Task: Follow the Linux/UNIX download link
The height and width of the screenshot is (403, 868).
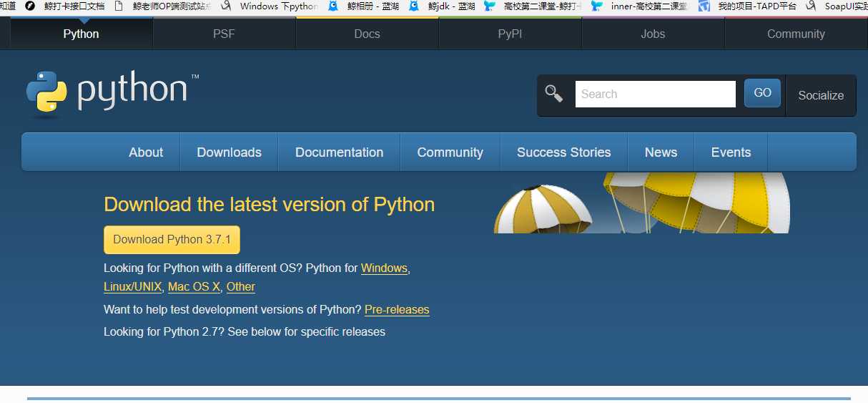Action: [132, 287]
